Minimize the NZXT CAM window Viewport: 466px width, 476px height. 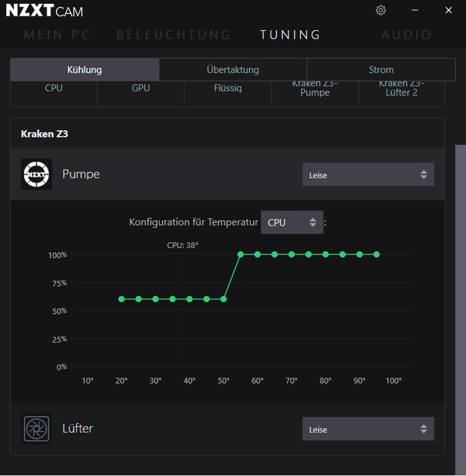pos(415,10)
